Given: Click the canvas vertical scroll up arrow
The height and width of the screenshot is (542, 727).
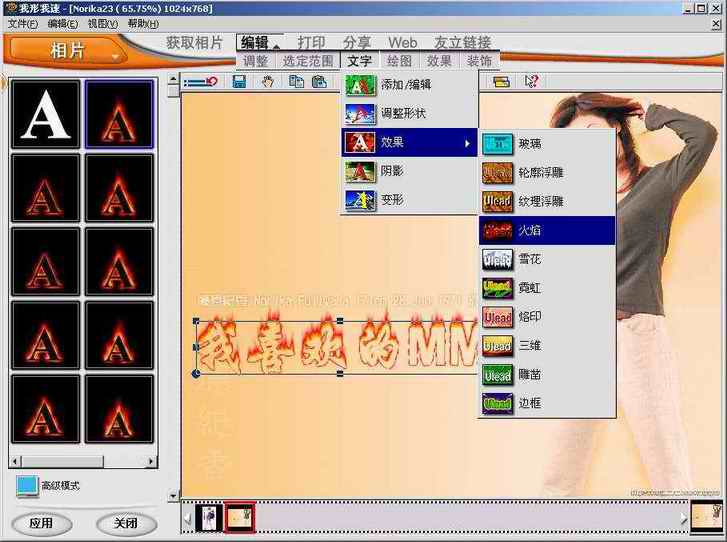Looking at the screenshot, I should tap(173, 79).
